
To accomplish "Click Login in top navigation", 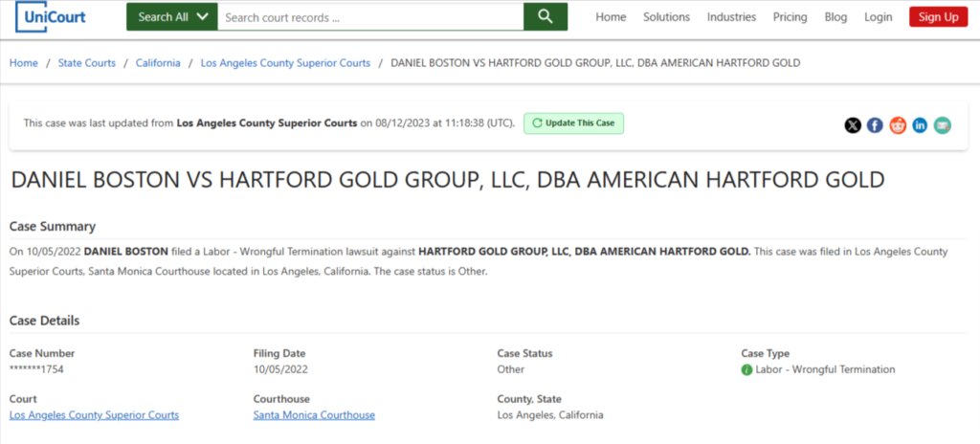I will (x=879, y=17).
